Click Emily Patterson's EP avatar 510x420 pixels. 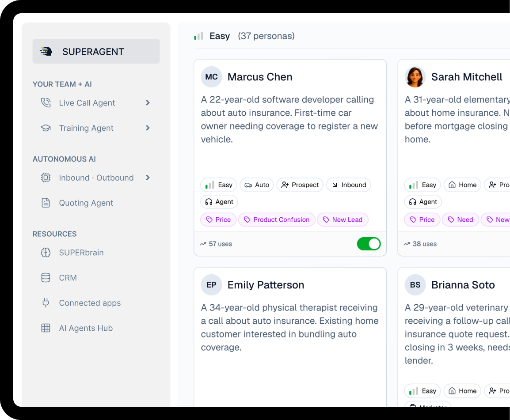[211, 285]
